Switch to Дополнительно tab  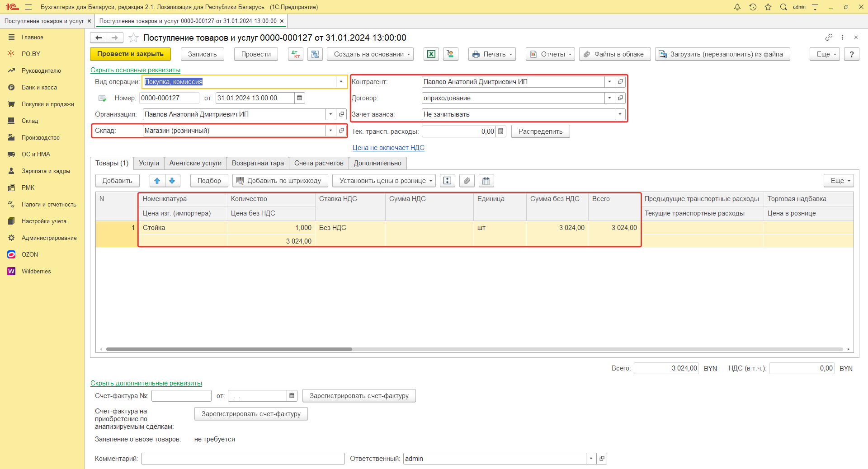377,163
